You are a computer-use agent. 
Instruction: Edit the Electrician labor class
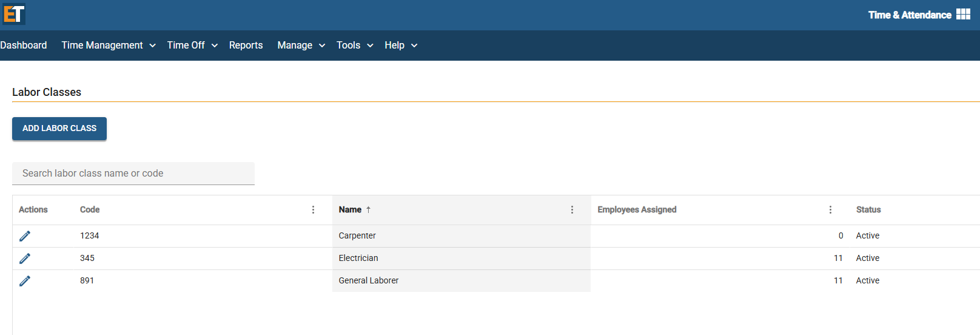point(25,259)
